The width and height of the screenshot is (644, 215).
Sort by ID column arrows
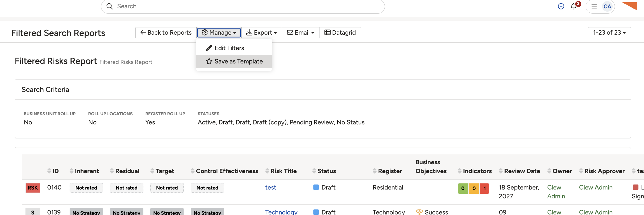pos(49,171)
